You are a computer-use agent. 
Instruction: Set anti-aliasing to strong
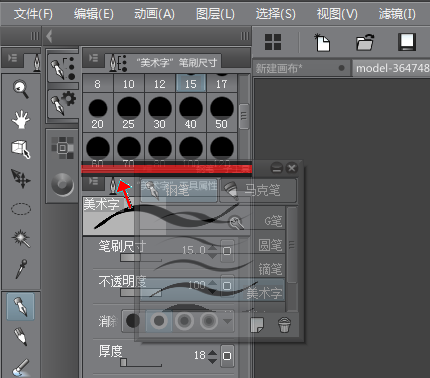[x=209, y=321]
